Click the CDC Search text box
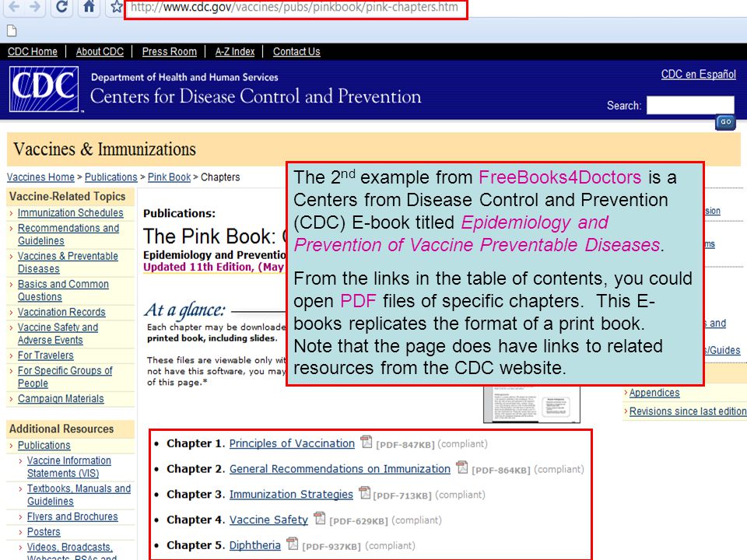The width and height of the screenshot is (747, 560). tap(690, 105)
